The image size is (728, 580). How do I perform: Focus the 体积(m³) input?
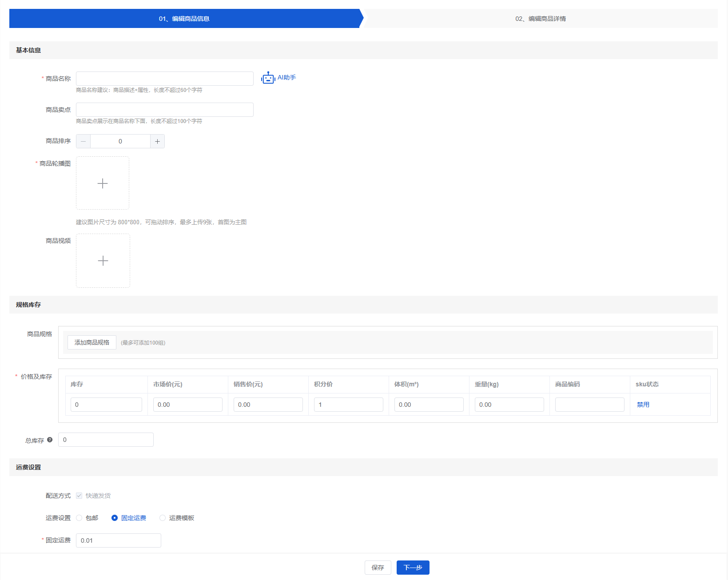(x=429, y=405)
